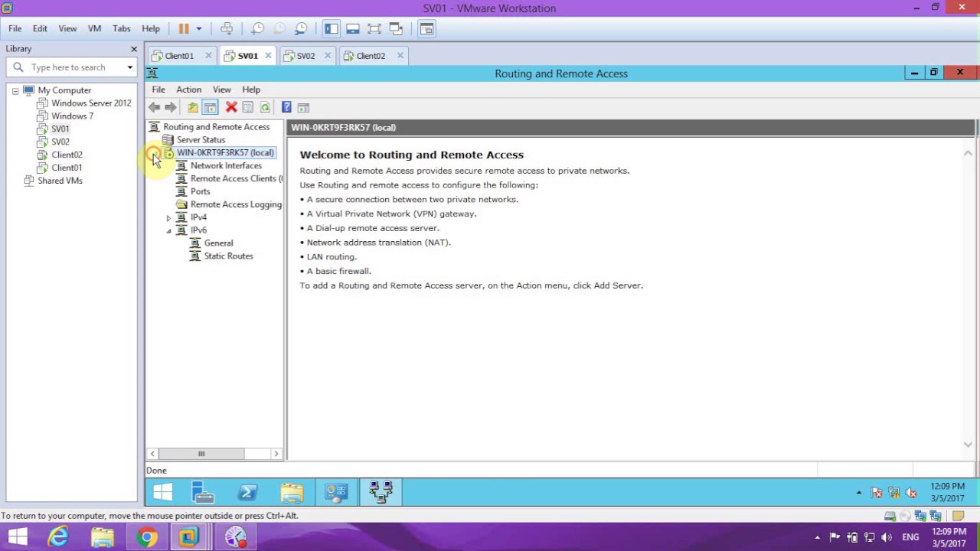
Task: Expand the IPv4 node in the console tree
Action: coord(168,217)
